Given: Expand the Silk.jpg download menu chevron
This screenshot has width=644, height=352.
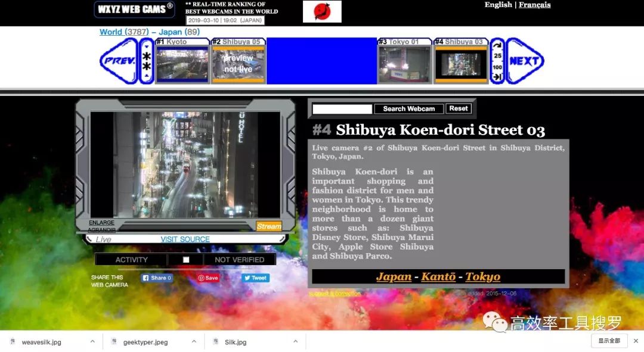Looking at the screenshot, I should [295, 341].
